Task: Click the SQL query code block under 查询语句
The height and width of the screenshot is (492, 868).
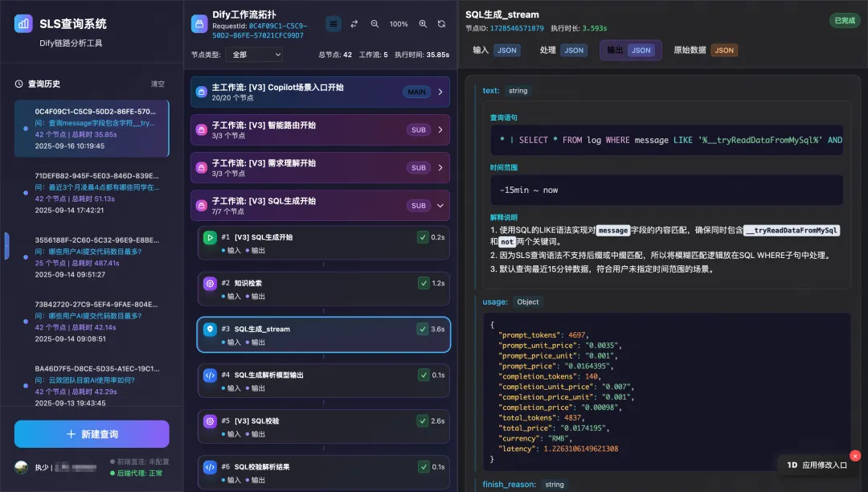Action: pos(666,140)
